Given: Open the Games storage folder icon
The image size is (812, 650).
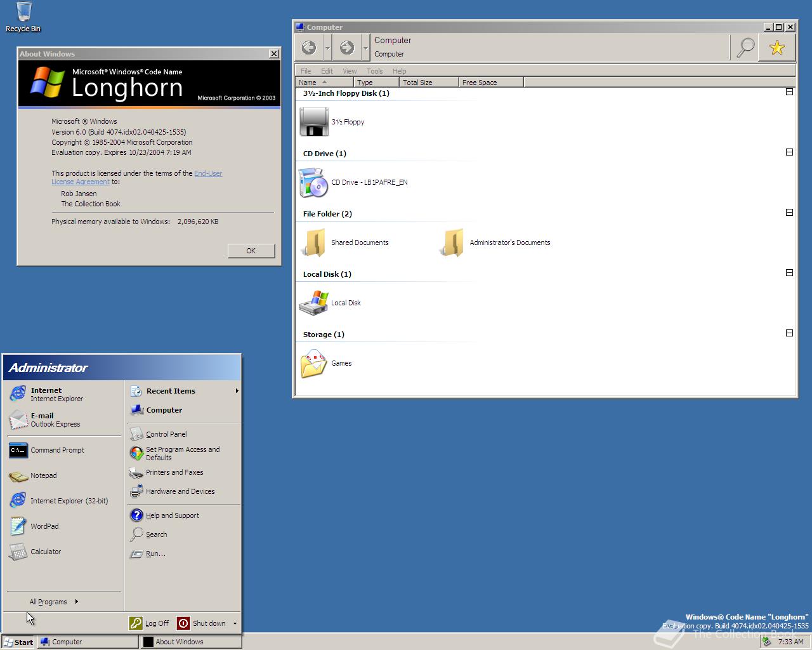Looking at the screenshot, I should click(x=313, y=363).
